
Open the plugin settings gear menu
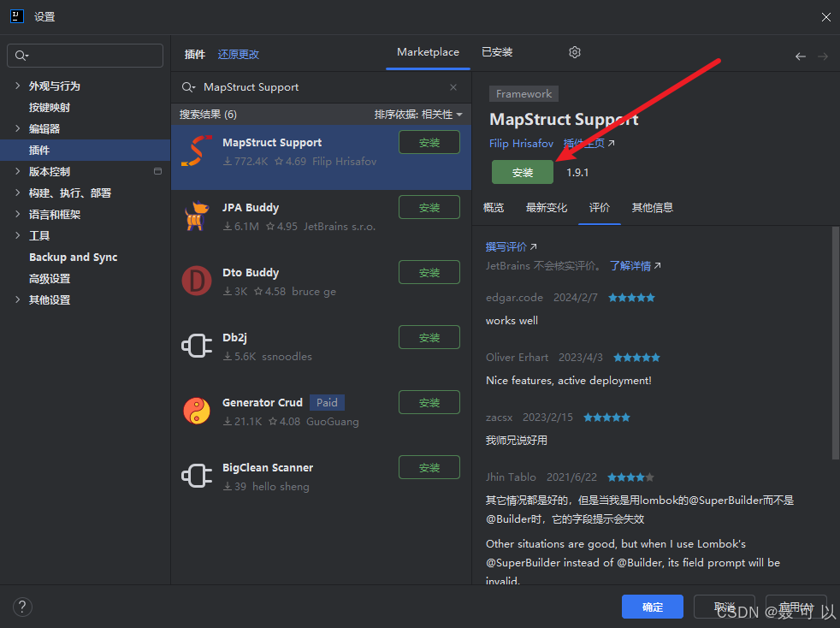[x=574, y=52]
